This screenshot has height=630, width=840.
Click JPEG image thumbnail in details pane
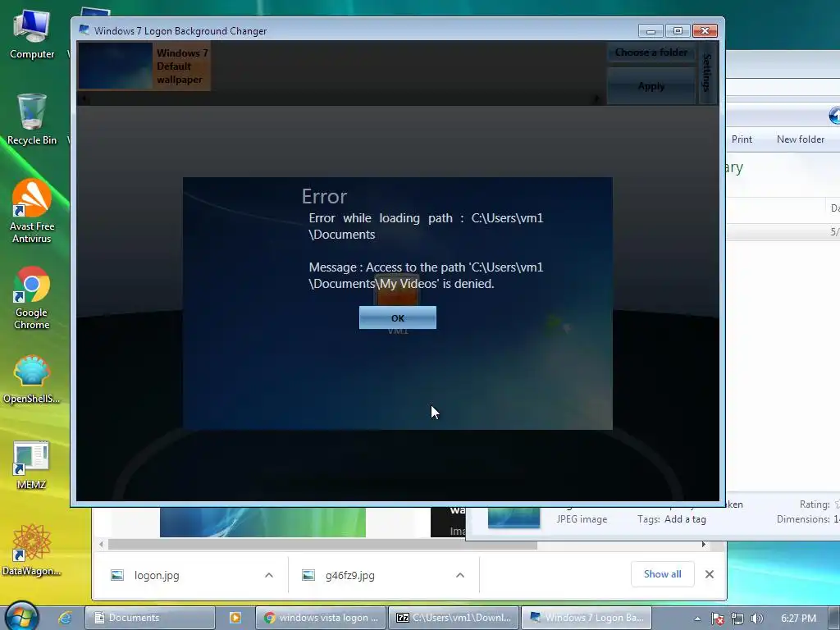pyautogui.click(x=514, y=518)
